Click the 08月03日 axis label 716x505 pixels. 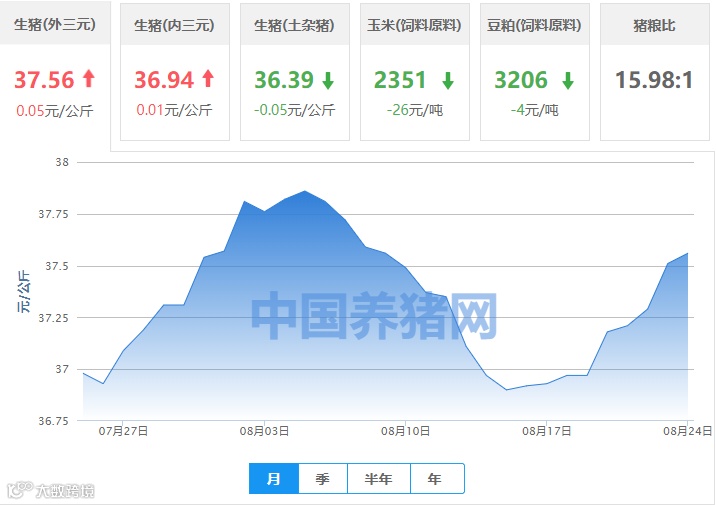click(264, 431)
